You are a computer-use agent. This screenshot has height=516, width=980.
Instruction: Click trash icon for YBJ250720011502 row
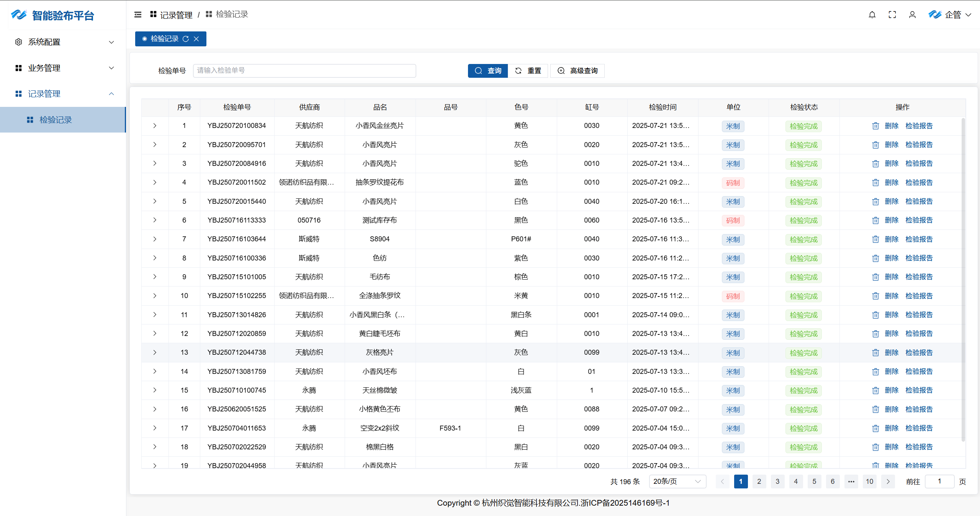pos(875,182)
